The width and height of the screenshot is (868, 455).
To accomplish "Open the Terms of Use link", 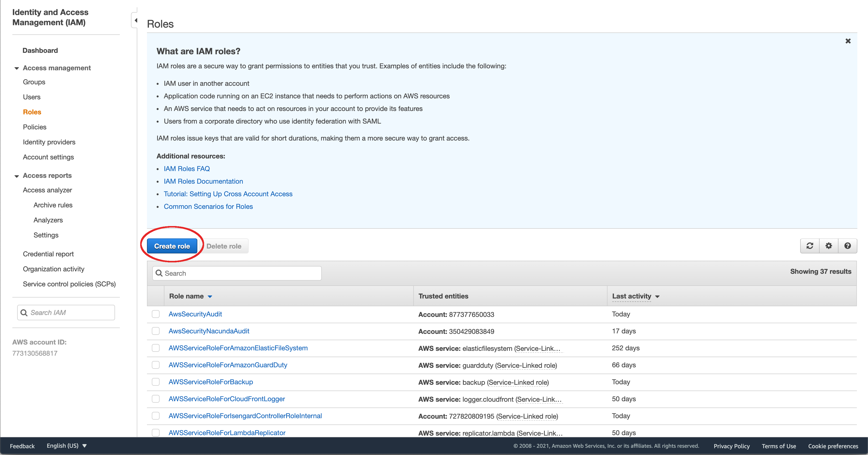I will coord(779,446).
